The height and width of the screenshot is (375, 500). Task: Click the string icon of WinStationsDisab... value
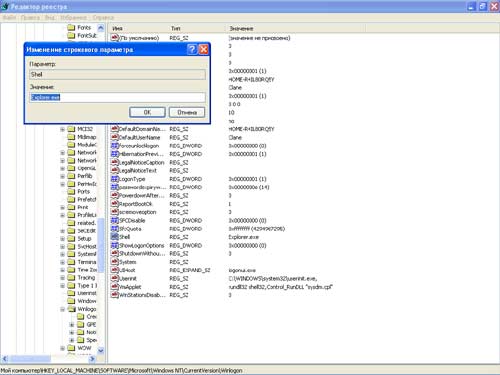click(115, 295)
